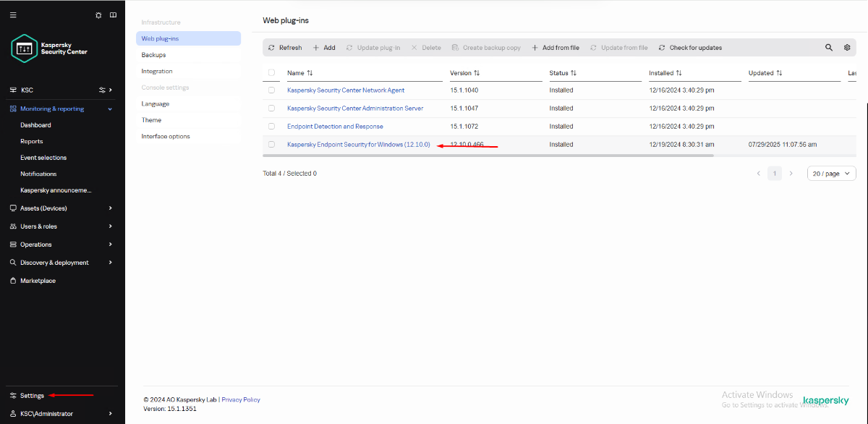Open Marketplace in sidebar
Viewport: 868px width, 424px height.
(x=38, y=281)
